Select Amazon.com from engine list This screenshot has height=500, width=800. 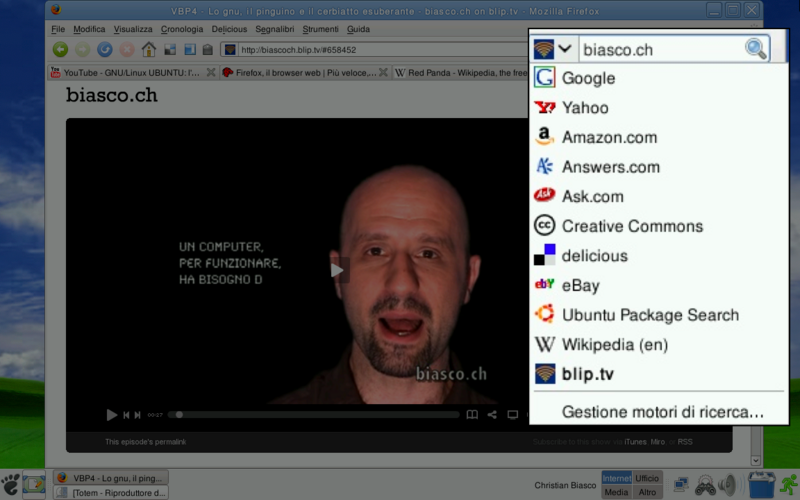click(658, 137)
